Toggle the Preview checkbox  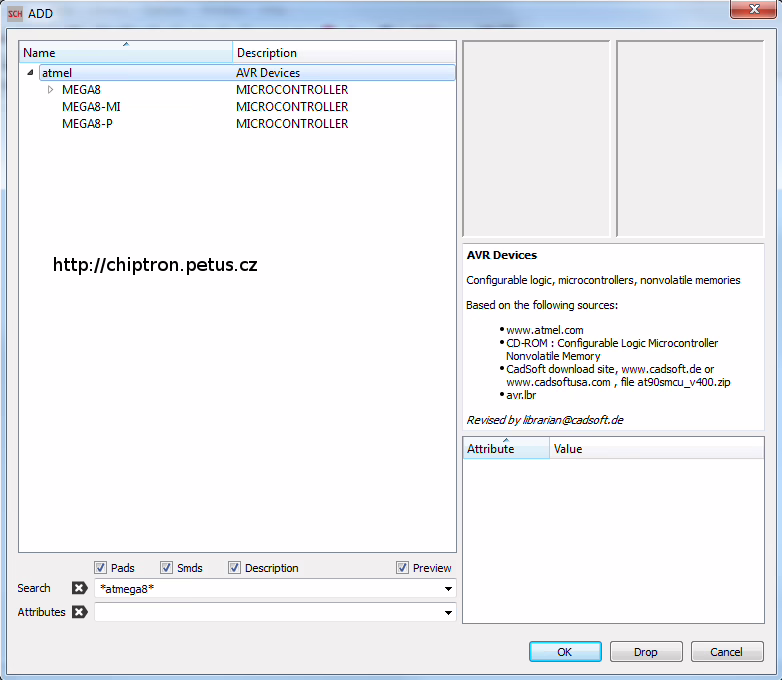(x=403, y=568)
